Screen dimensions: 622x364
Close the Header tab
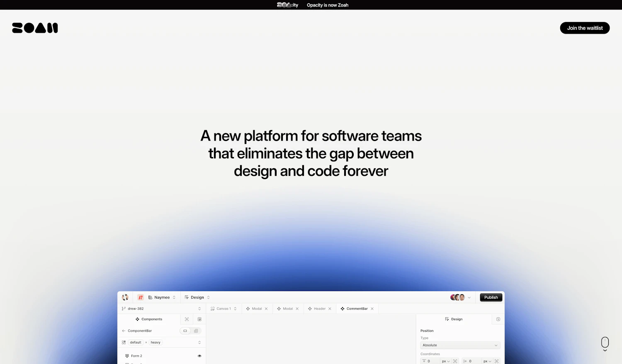[x=330, y=308]
